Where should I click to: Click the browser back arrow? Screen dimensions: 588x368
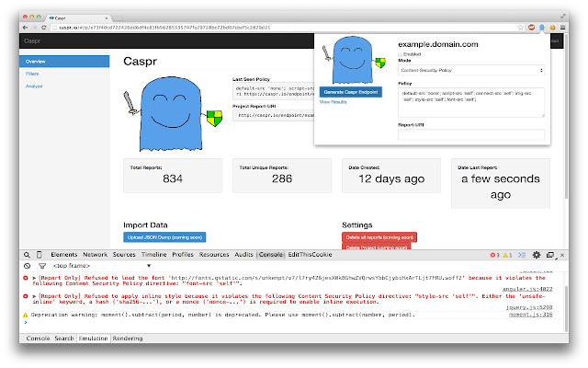(x=25, y=28)
